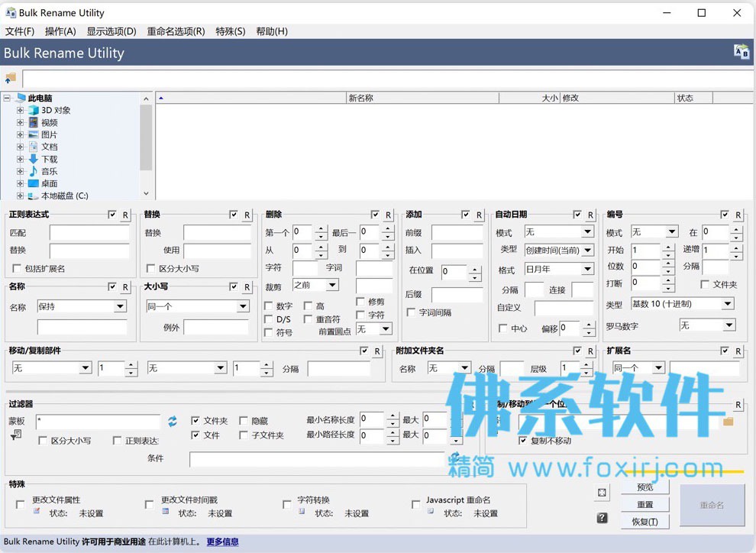Open the 显示选项(D) menu
Image resolution: width=756 pixels, height=553 pixels.
point(111,31)
